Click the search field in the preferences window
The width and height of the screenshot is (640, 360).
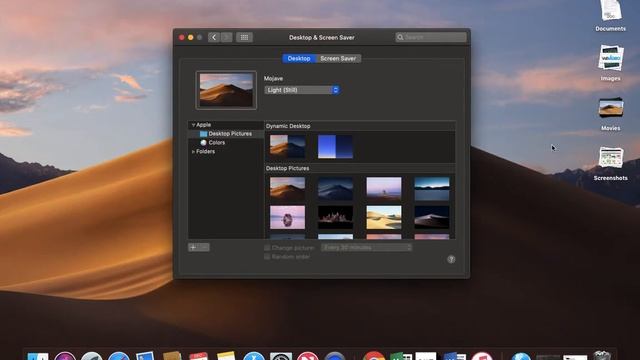click(x=431, y=37)
